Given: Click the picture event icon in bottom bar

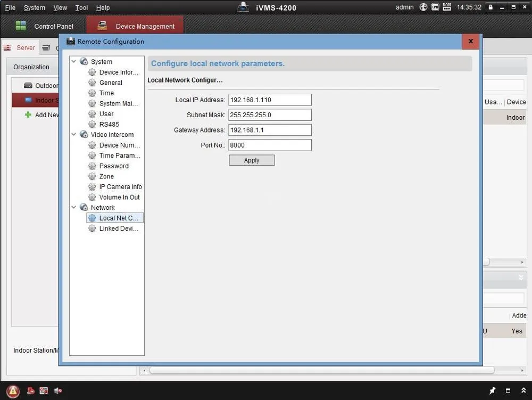Looking at the screenshot, I should (44, 390).
